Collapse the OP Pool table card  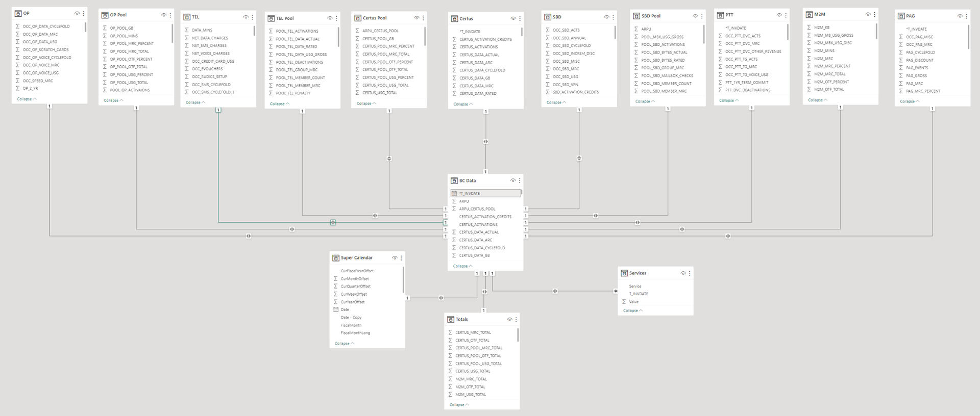(x=113, y=100)
